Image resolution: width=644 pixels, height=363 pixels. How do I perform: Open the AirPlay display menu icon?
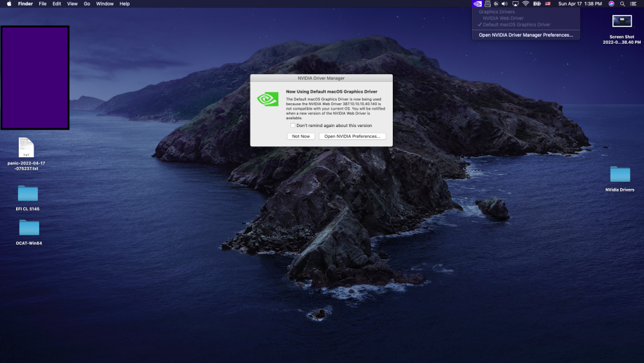coord(515,4)
